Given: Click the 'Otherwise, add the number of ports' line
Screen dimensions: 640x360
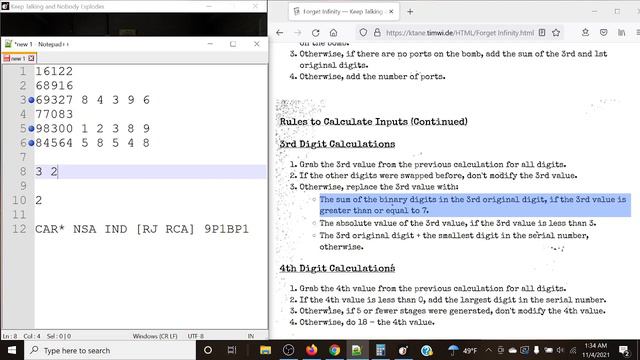Looking at the screenshot, I should (x=372, y=76).
